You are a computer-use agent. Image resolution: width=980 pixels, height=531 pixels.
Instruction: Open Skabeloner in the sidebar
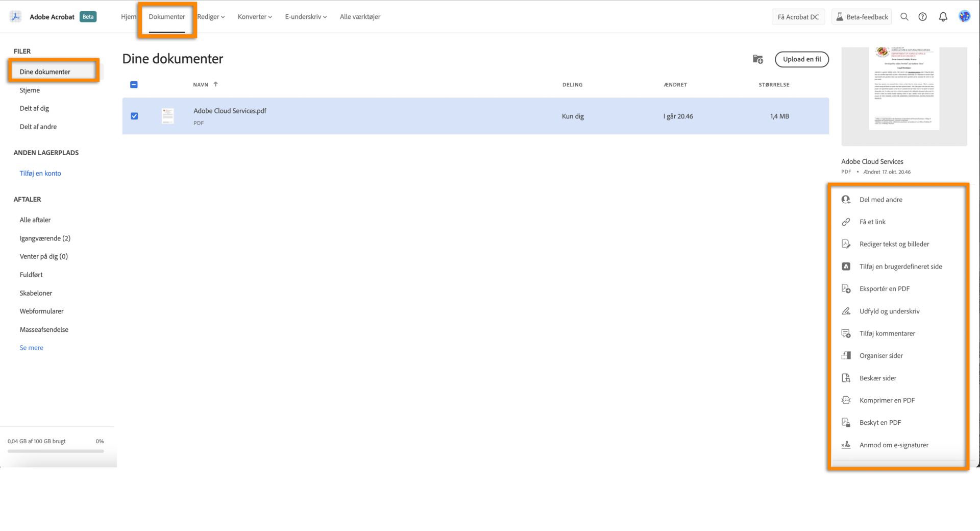coord(36,293)
